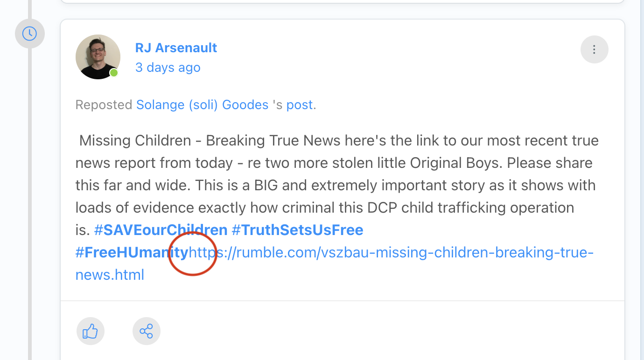The image size is (644, 360).
Task: Like the post with the thumbs-up icon
Action: tap(90, 332)
